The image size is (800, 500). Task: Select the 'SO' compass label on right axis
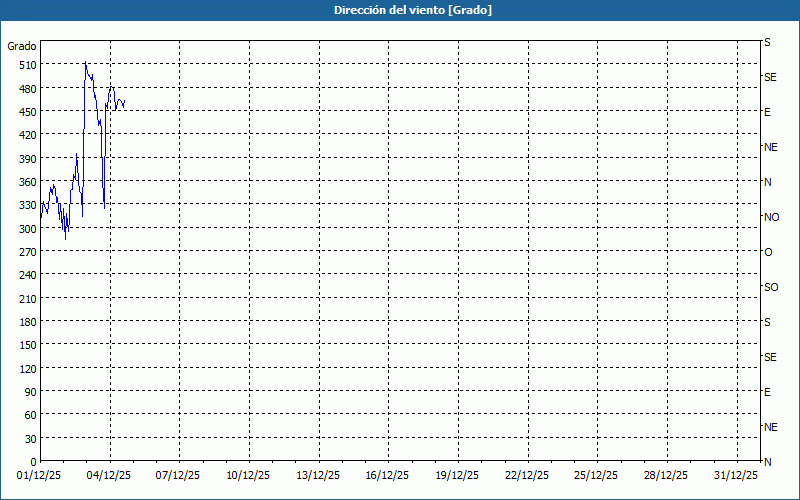[771, 288]
